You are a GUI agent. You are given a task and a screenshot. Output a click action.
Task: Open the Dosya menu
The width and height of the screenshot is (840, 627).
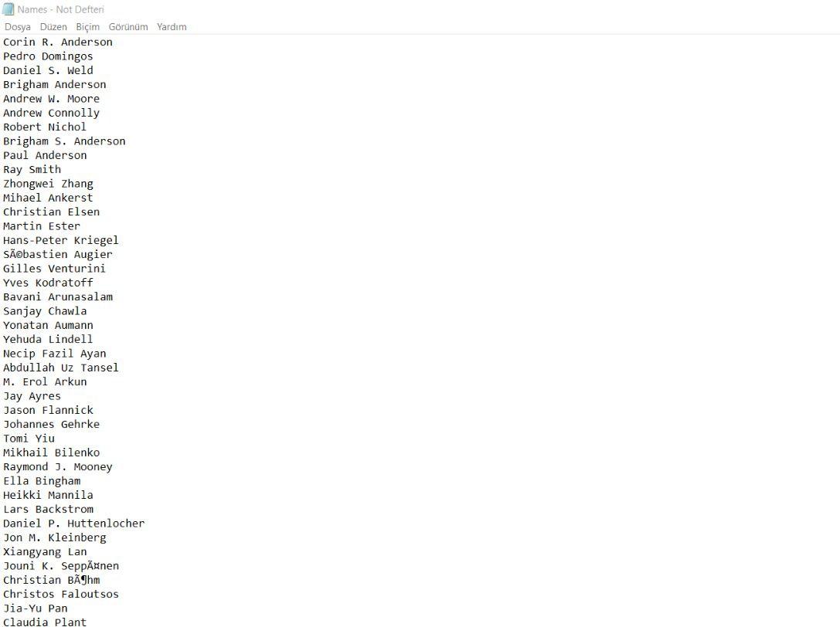[18, 27]
